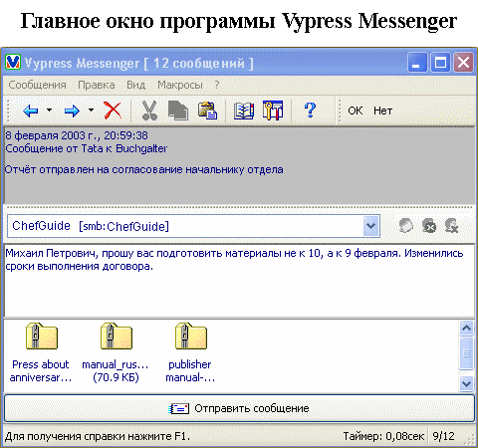The width and height of the screenshot is (478, 448).
Task: Click the OK macro button
Action: click(356, 111)
